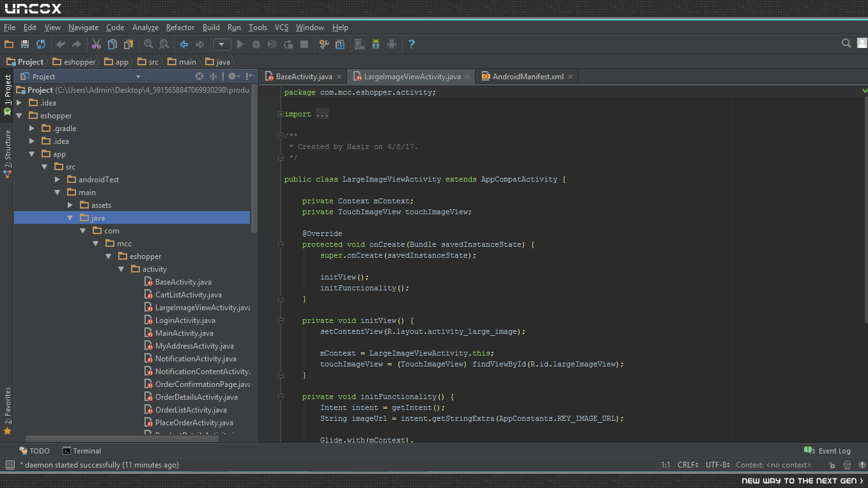Click the Synchronize refresh icon

[x=41, y=44]
